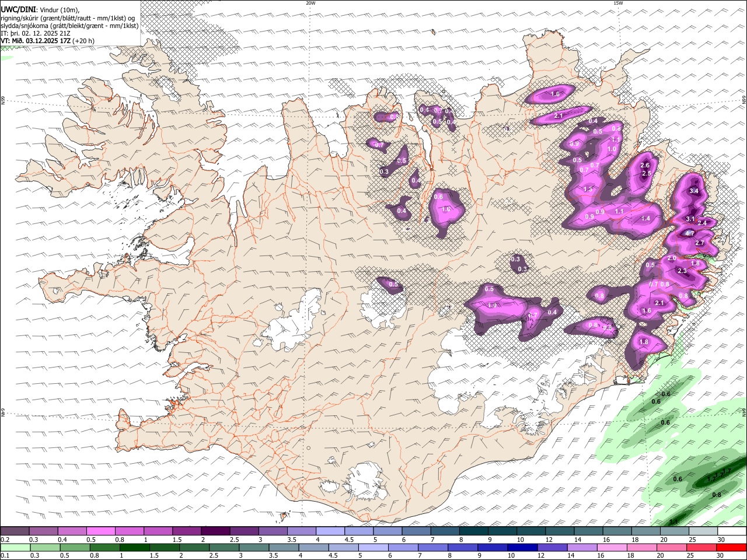The height and width of the screenshot is (560, 747).
Task: Pick the darkest green 1–1.5 lower scale swatch
Action: (134, 547)
